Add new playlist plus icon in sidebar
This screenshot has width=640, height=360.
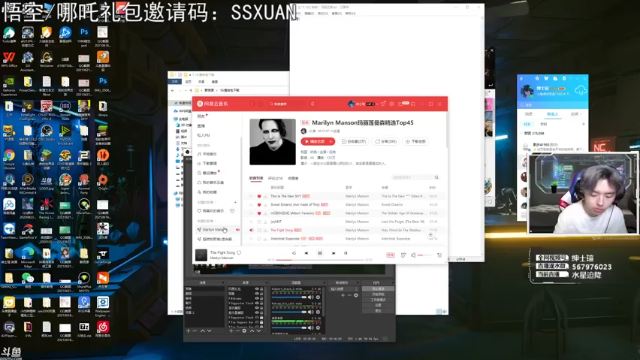click(x=235, y=202)
